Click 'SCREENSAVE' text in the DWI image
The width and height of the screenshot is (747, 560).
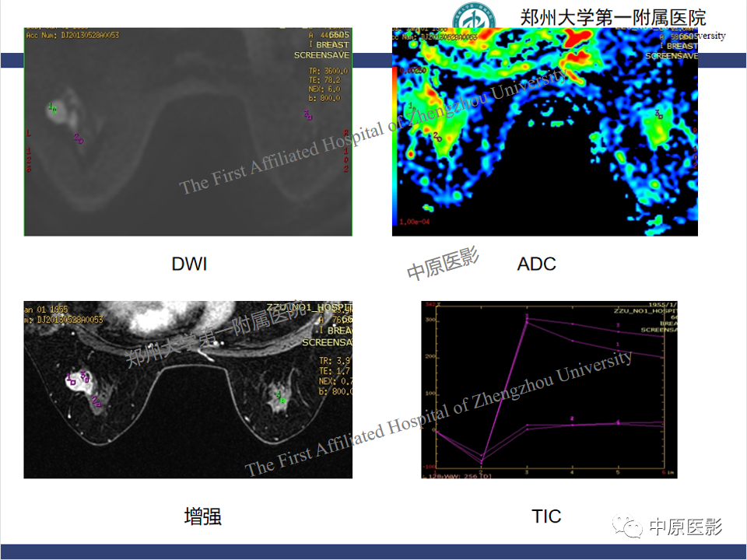(321, 55)
